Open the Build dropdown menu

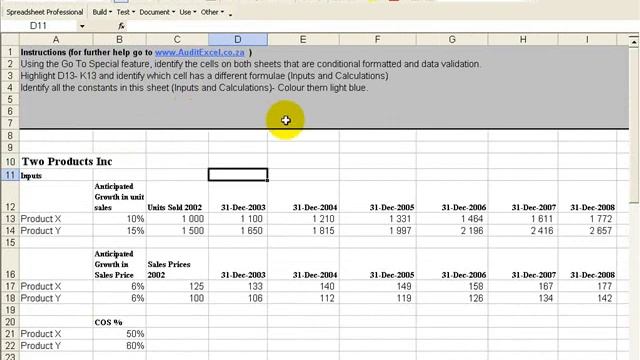click(x=102, y=12)
